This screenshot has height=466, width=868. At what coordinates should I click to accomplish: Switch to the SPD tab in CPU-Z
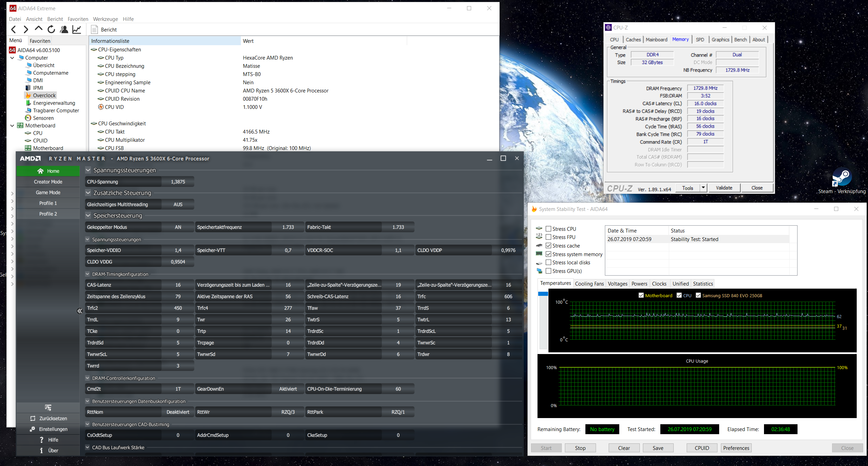tap(700, 40)
